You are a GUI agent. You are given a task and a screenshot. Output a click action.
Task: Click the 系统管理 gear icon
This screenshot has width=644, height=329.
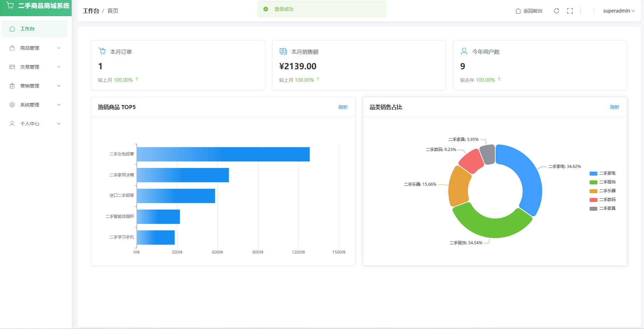12,105
